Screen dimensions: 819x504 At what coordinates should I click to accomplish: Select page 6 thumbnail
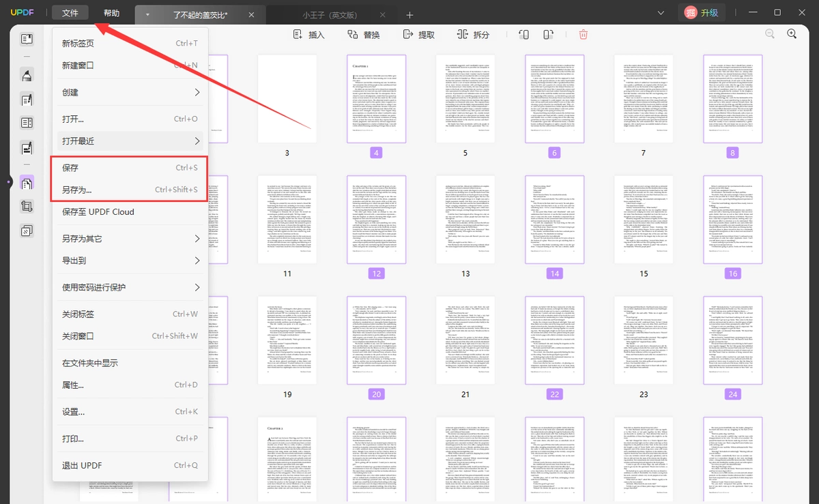(x=554, y=99)
